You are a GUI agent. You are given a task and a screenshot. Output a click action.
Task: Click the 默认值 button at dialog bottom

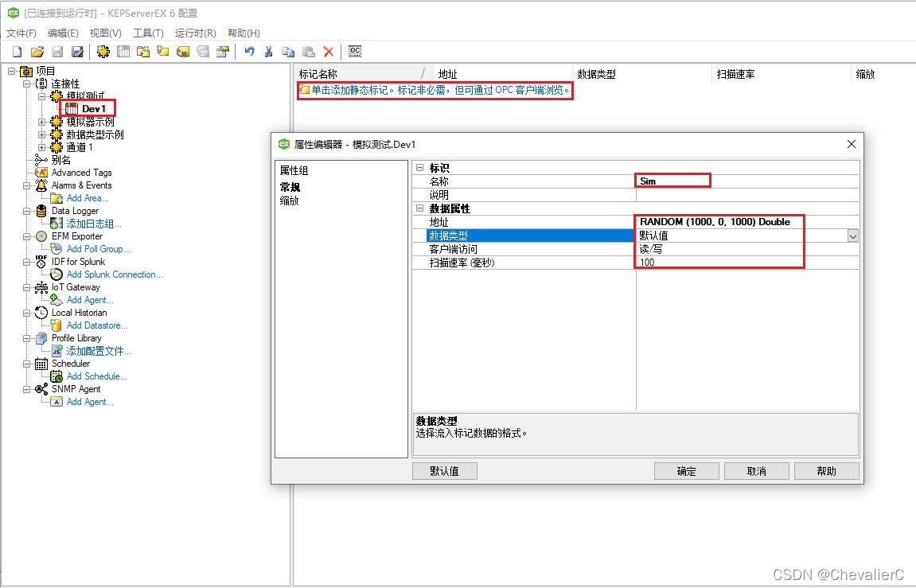pyautogui.click(x=445, y=471)
